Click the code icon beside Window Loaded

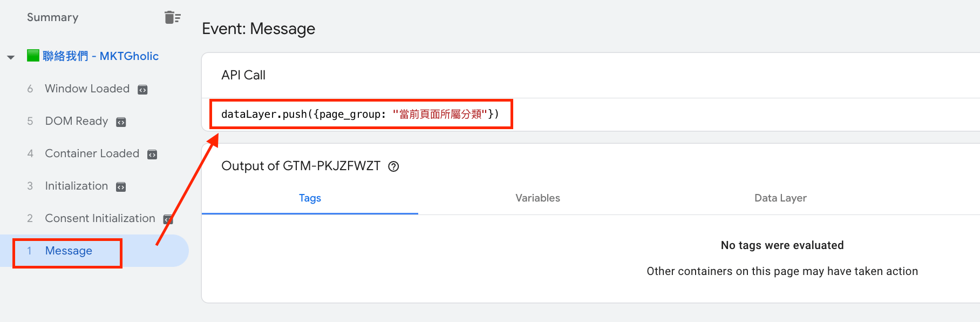[x=142, y=90]
